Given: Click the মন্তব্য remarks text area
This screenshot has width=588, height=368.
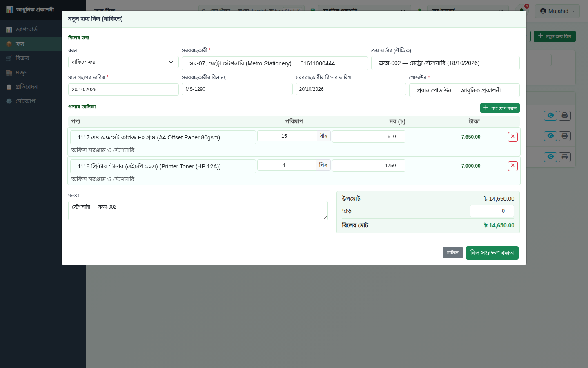Looking at the screenshot, I should [198, 211].
